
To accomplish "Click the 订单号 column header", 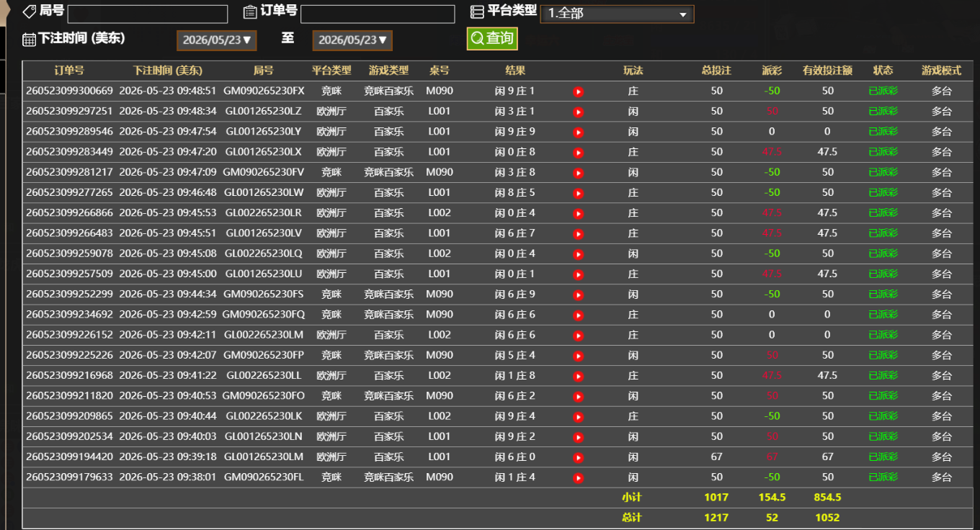I will (x=69, y=71).
